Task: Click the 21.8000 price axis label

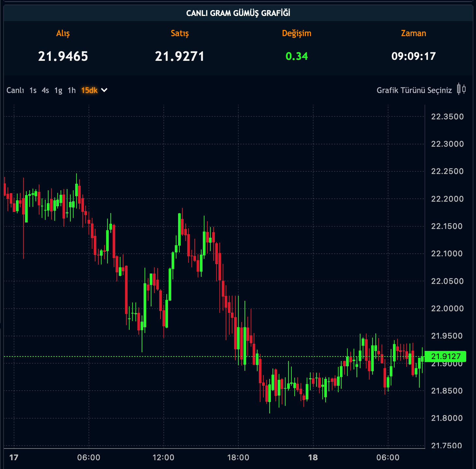Action: (447, 418)
